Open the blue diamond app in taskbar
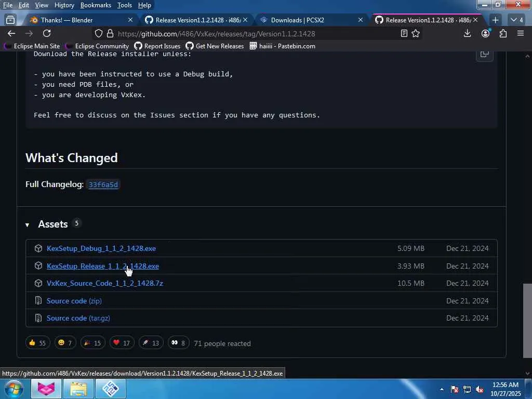The height and width of the screenshot is (399, 532). click(x=111, y=389)
